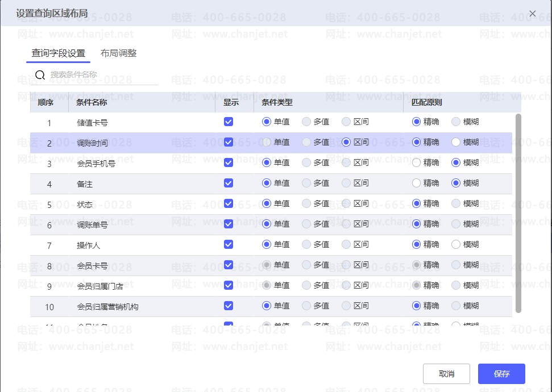This screenshot has height=392, width=552.
Task: Set 状态 condition type to 多值
Action: click(306, 203)
